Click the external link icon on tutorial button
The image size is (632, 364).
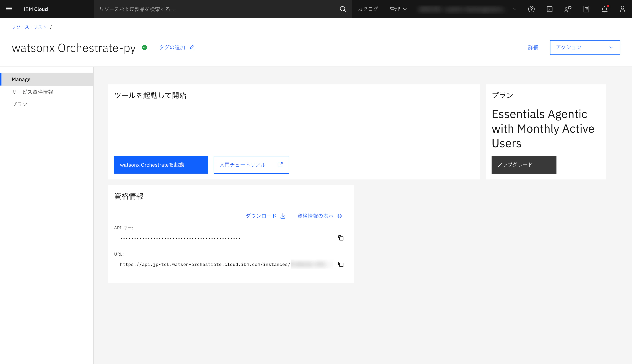[x=280, y=165]
